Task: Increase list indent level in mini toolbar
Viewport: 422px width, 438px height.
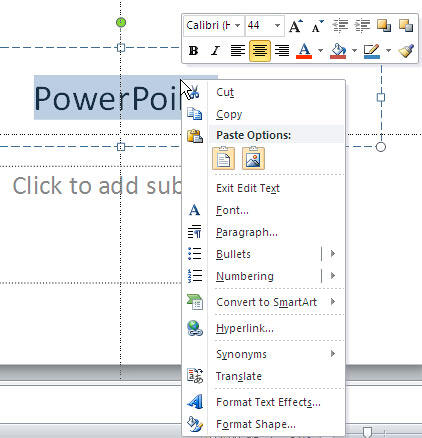Action: click(362, 26)
